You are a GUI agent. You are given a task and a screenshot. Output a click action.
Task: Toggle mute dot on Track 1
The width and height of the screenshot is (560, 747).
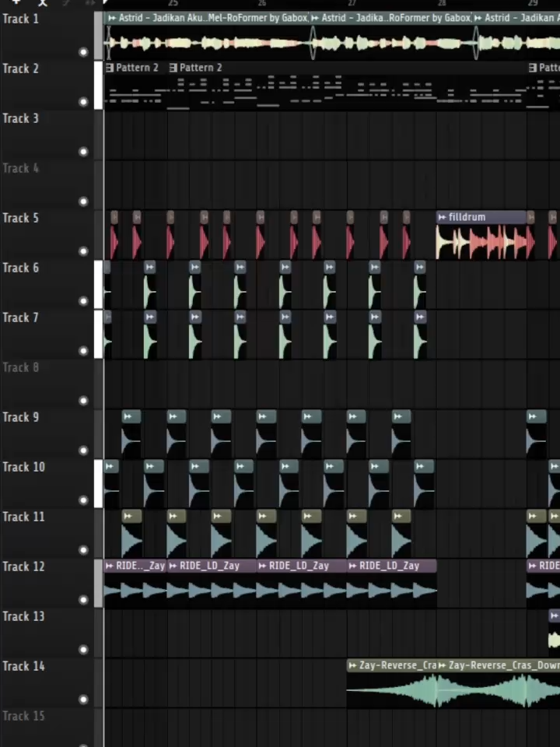(x=83, y=52)
